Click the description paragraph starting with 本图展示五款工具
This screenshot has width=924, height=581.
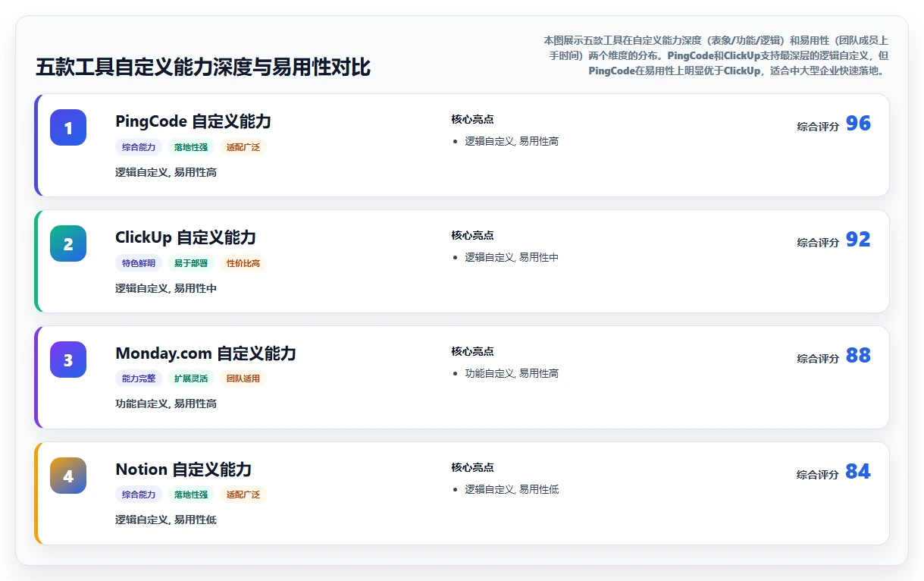pos(715,55)
